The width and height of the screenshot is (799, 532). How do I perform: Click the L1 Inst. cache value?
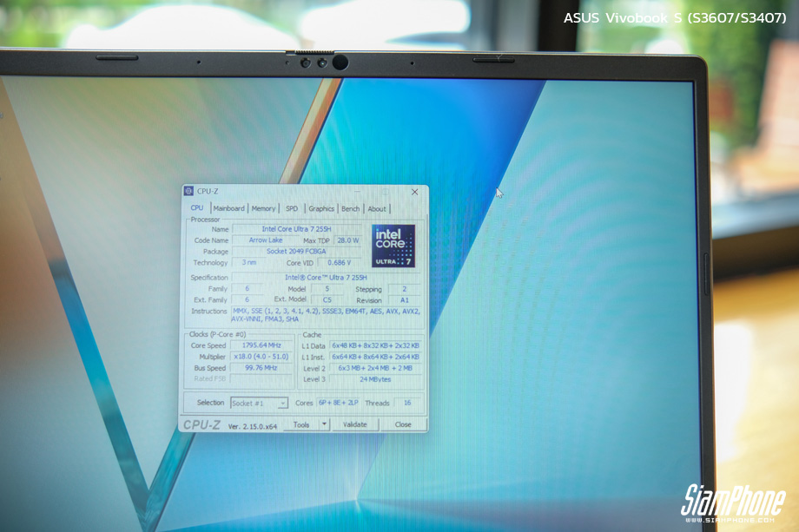[375, 357]
